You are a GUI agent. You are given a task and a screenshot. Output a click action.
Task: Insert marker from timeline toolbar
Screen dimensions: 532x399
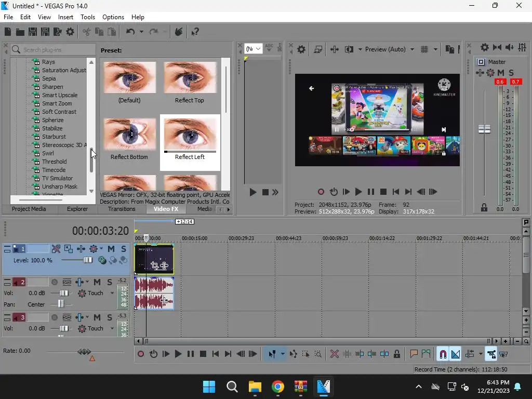413,354
